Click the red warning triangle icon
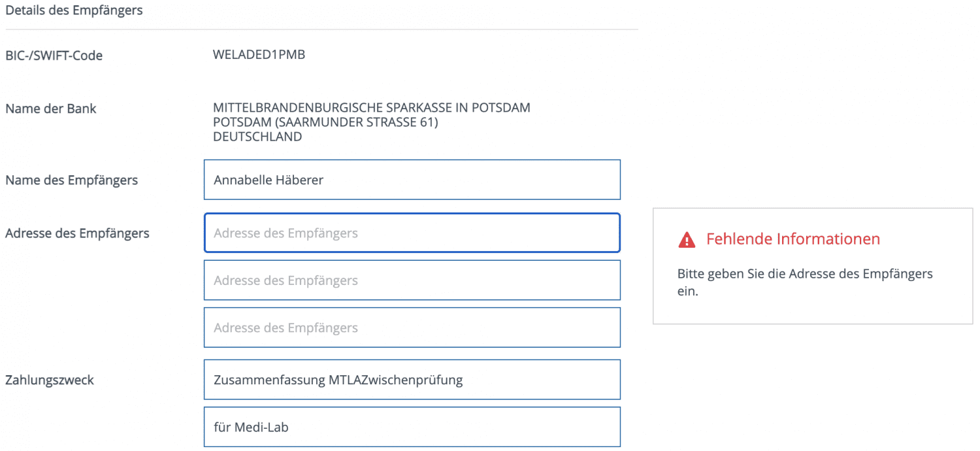980x451 pixels. tap(687, 240)
